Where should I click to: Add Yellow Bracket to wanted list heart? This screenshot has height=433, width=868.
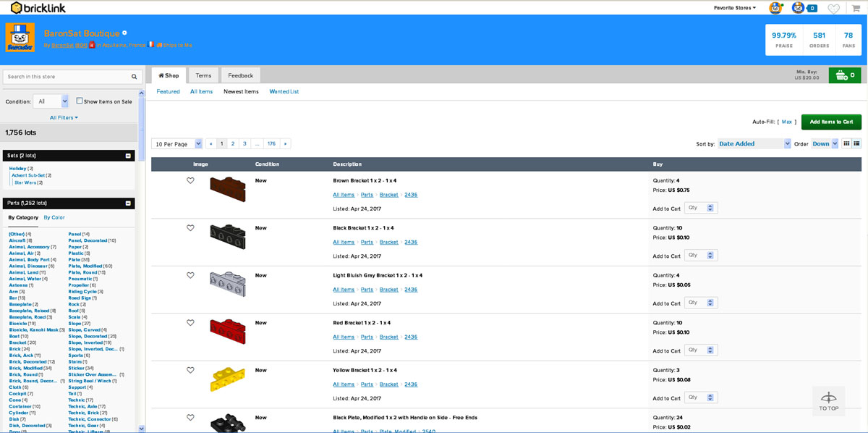[190, 371]
